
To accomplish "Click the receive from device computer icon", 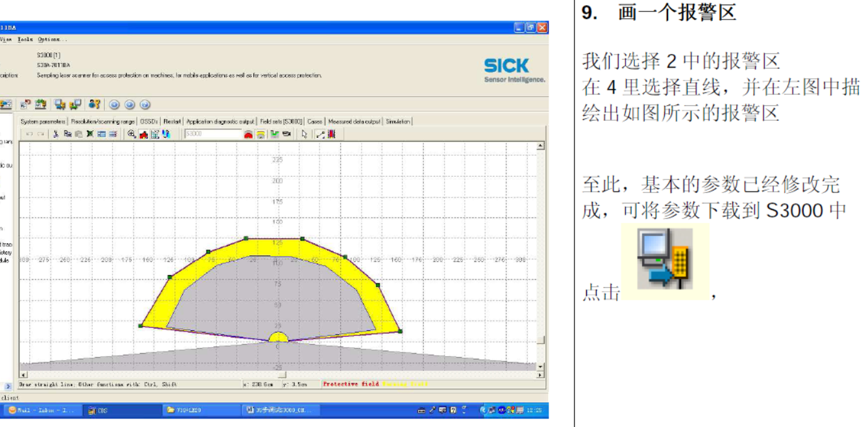I will click(75, 104).
